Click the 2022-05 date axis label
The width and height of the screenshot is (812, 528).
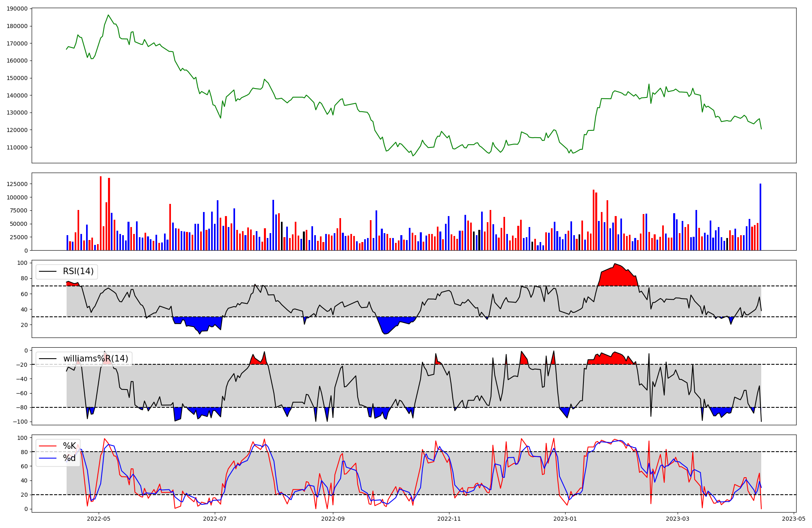point(99,519)
